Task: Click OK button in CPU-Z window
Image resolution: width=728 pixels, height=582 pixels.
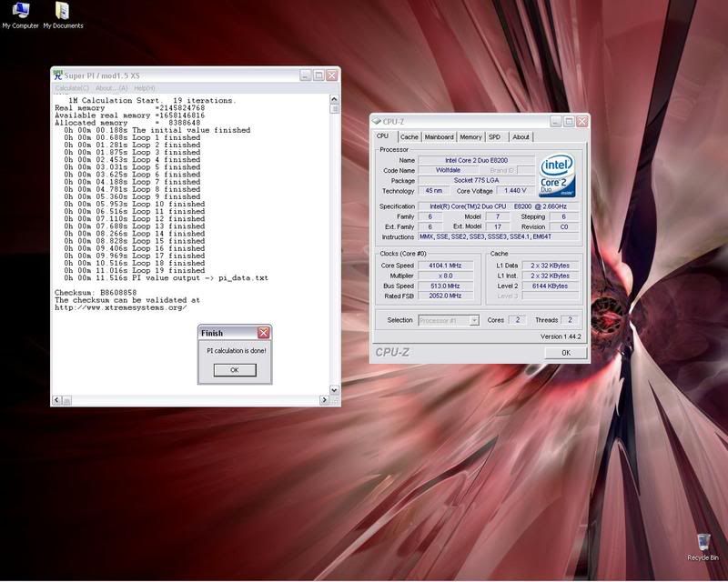Action: (x=565, y=353)
